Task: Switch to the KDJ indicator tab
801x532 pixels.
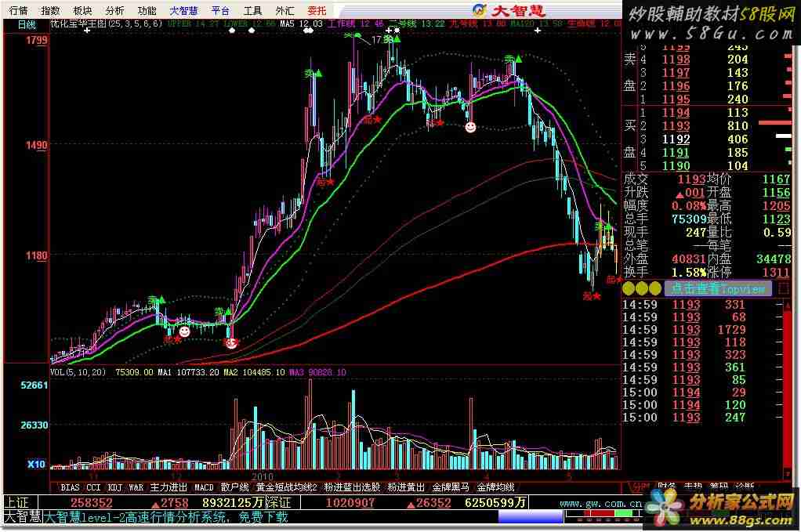Action: click(x=115, y=487)
